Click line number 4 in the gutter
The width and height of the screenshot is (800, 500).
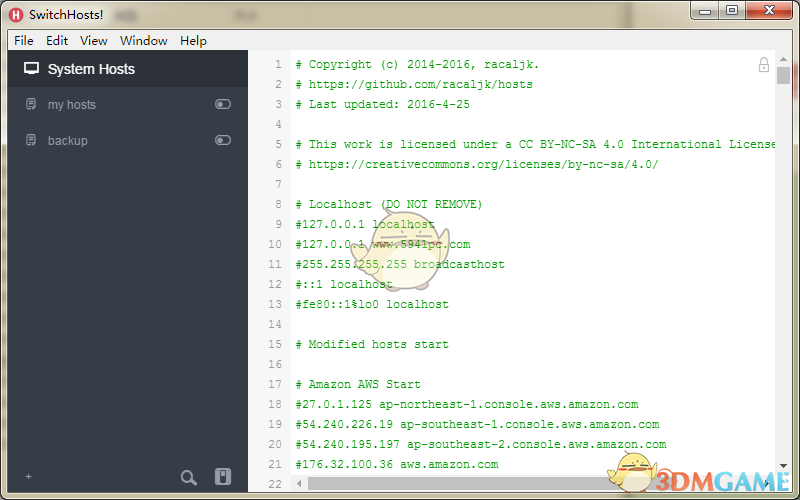coord(278,124)
